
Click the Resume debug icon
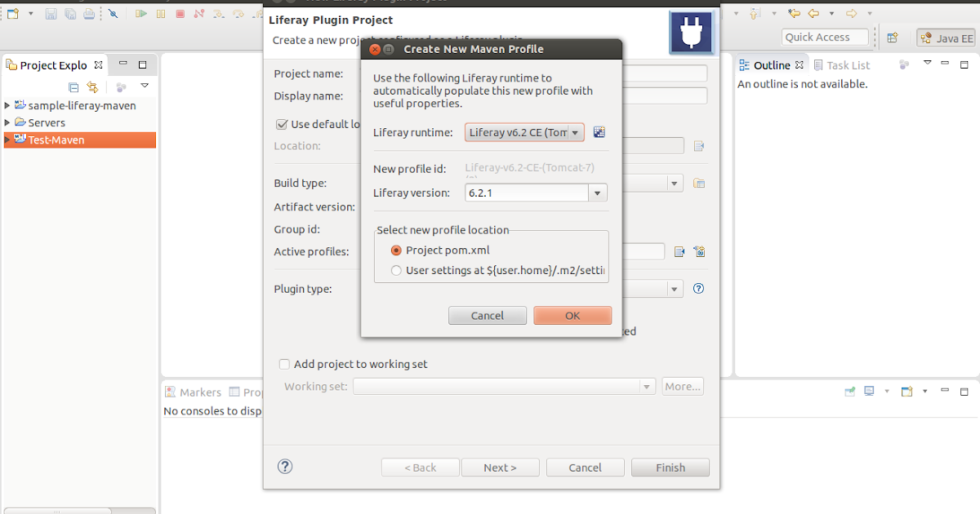140,13
